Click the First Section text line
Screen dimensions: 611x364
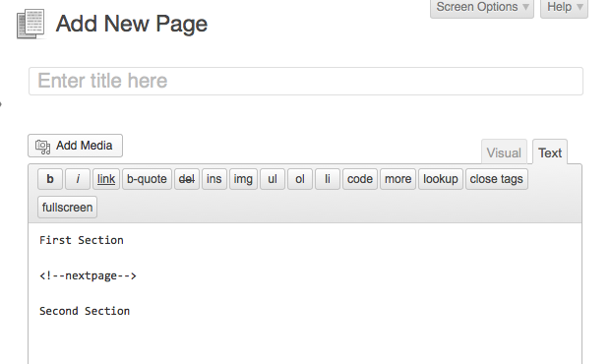(82, 240)
